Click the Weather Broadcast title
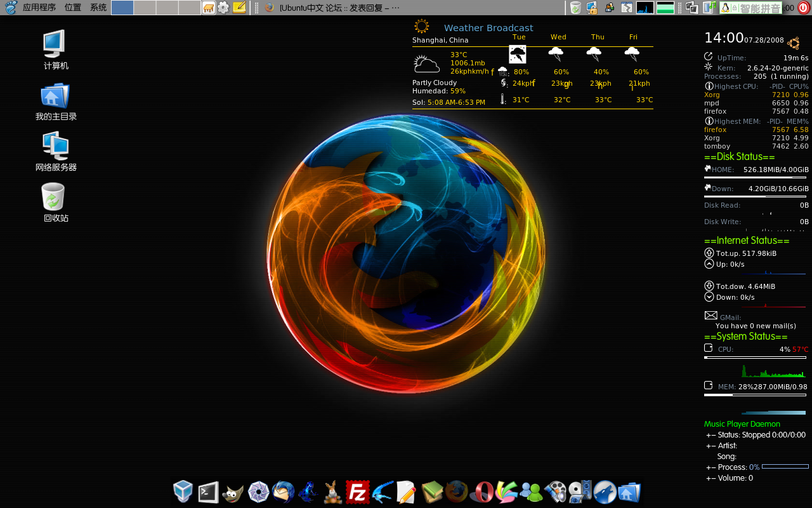This screenshot has height=508, width=812. click(x=488, y=27)
